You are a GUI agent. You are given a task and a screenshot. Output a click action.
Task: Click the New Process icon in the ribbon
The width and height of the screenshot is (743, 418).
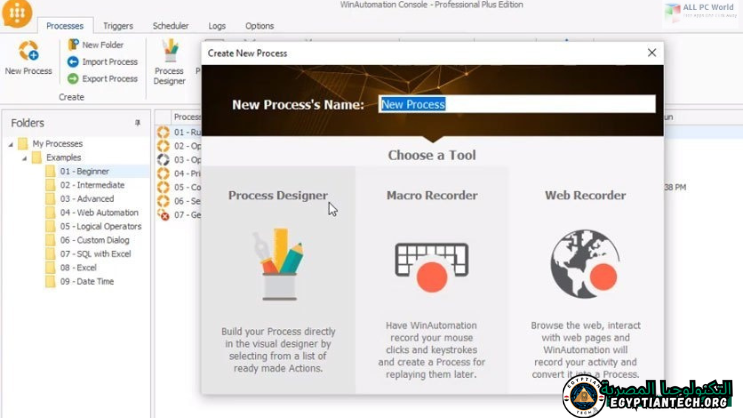[x=28, y=51]
